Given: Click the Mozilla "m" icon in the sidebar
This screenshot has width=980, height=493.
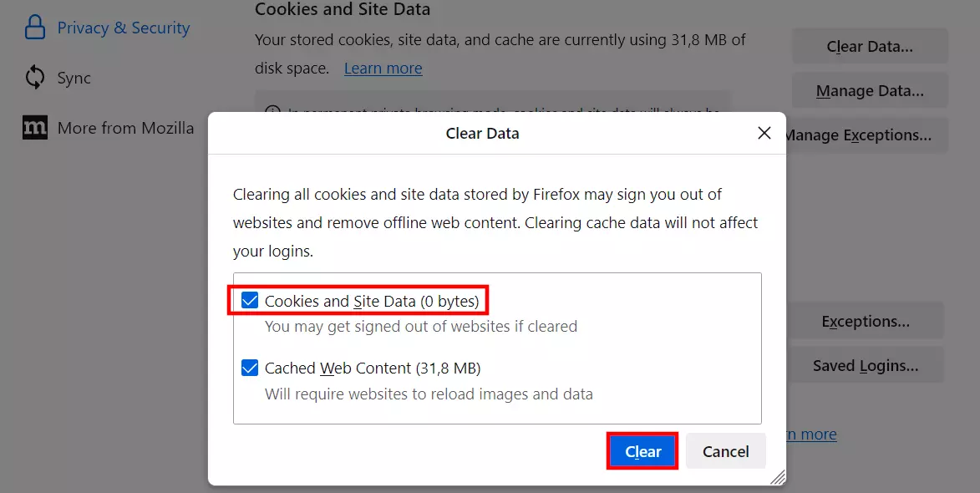Looking at the screenshot, I should pyautogui.click(x=33, y=128).
